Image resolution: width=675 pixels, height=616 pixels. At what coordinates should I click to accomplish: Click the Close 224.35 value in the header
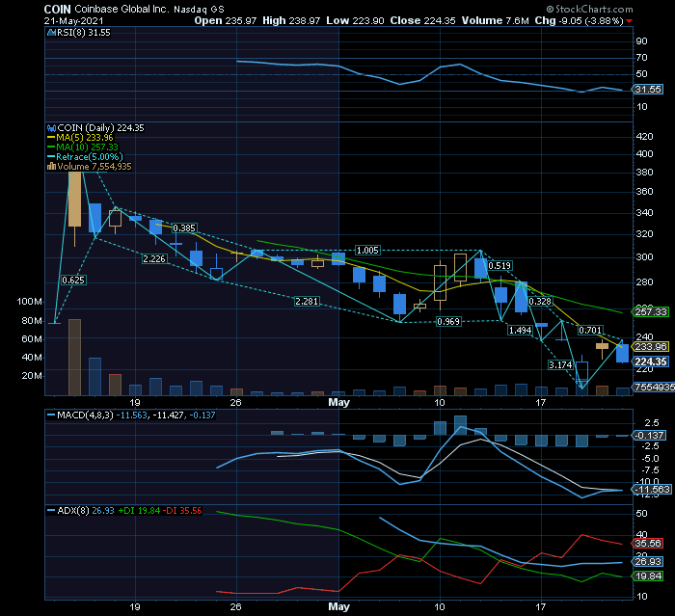pos(422,20)
